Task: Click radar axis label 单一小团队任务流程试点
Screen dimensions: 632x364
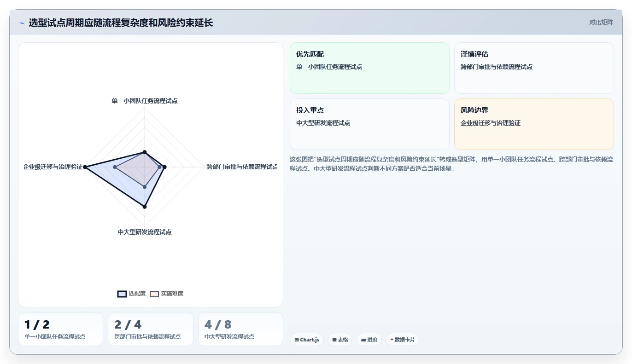Action: point(145,101)
